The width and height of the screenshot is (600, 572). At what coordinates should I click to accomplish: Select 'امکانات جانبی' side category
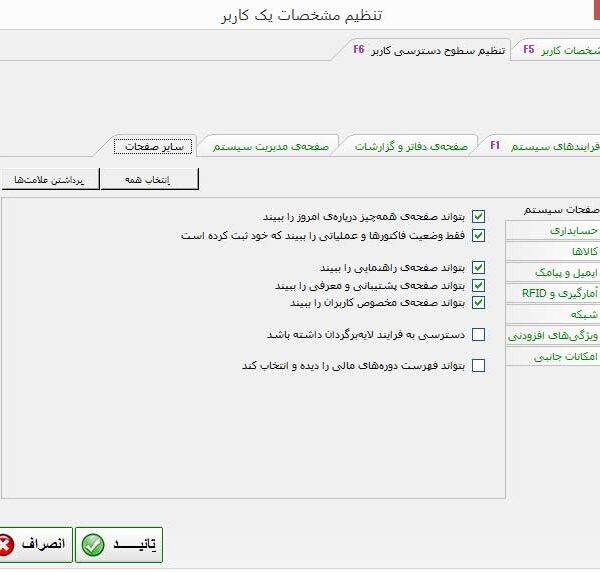point(553,357)
